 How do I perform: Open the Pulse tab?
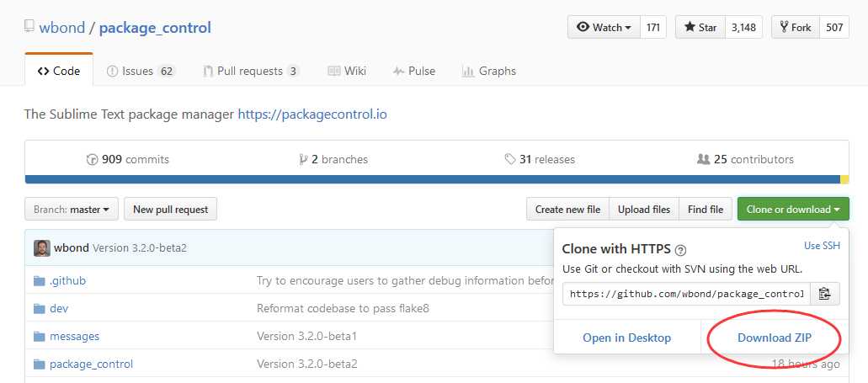point(414,71)
